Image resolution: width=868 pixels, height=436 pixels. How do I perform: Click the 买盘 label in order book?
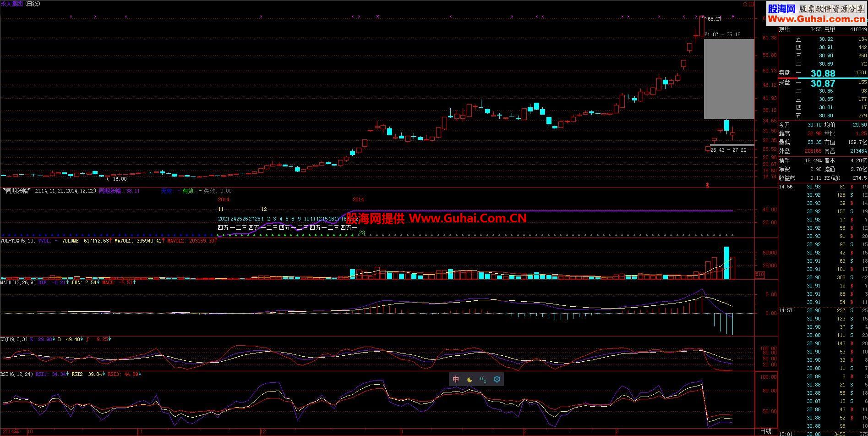784,83
